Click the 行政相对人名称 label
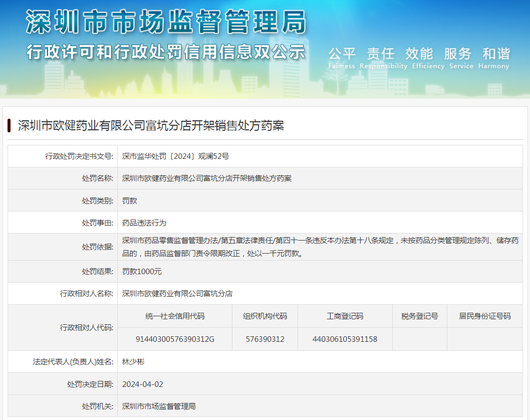Viewport: 530px width, 420px height. tap(87, 294)
